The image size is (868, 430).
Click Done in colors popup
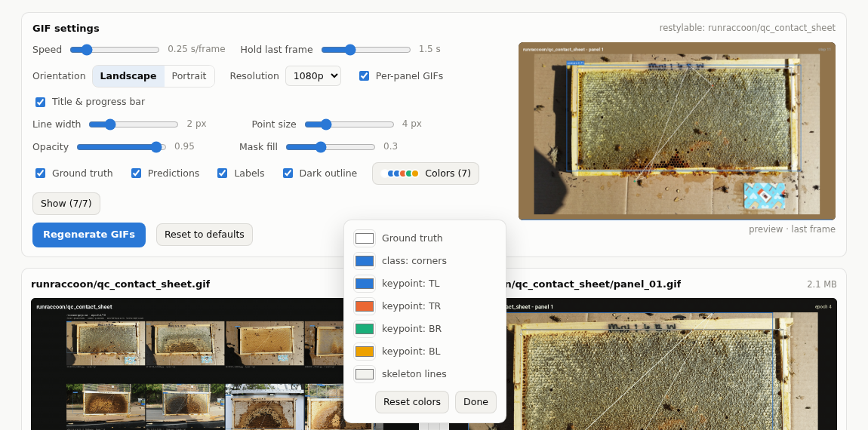[x=476, y=402]
